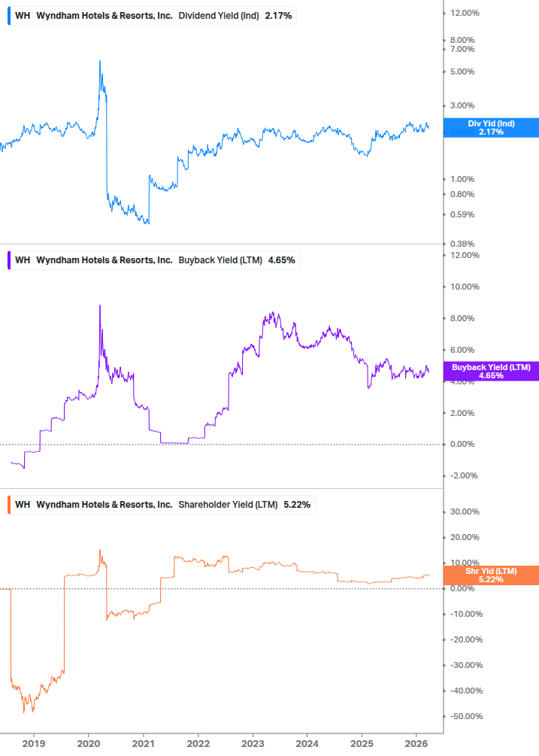The width and height of the screenshot is (539, 756).
Task: Click the blue color bar of Dividend Yield legend
Action: [x=9, y=16]
